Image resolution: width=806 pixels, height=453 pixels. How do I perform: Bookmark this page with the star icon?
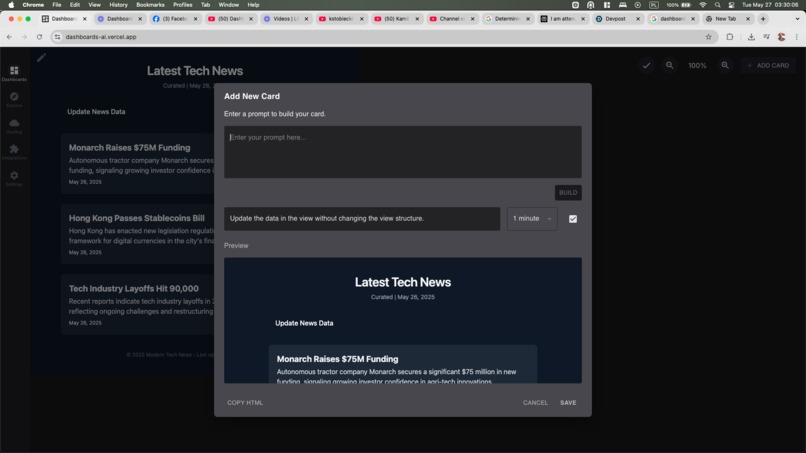708,37
